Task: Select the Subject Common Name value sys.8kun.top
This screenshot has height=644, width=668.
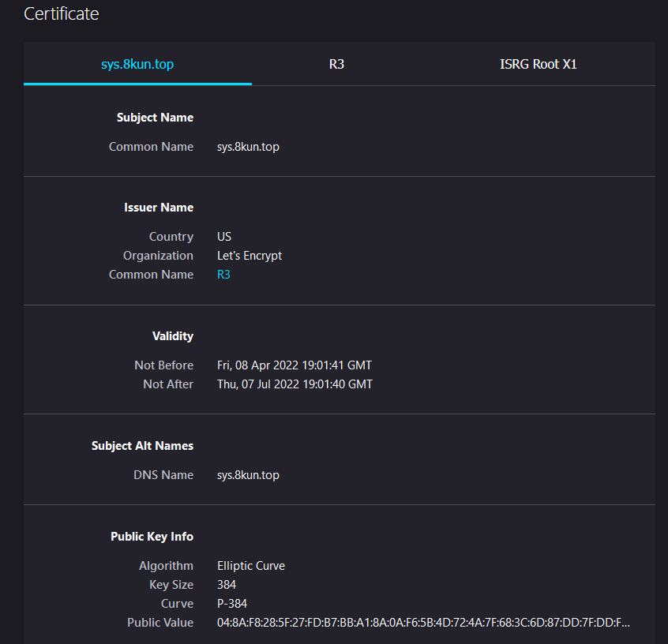Action: tap(249, 147)
